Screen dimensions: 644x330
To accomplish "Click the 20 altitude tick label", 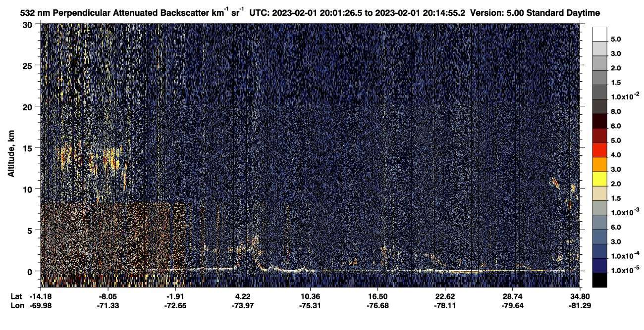I will point(29,107).
